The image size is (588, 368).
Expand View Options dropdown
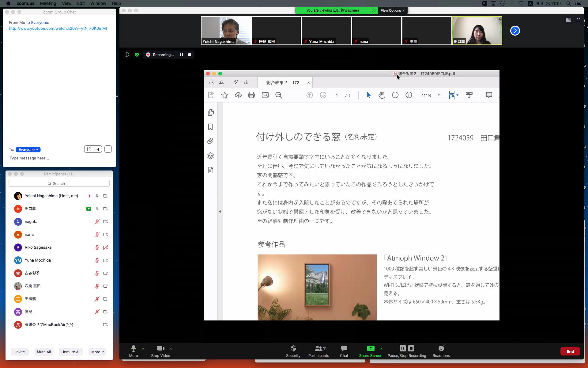pos(392,10)
